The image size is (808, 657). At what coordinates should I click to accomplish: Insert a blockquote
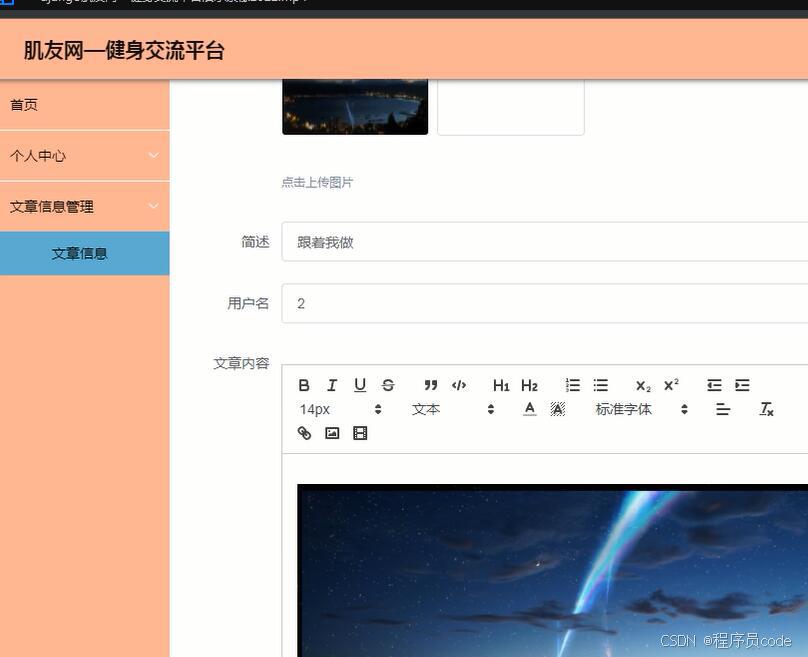[x=431, y=385]
